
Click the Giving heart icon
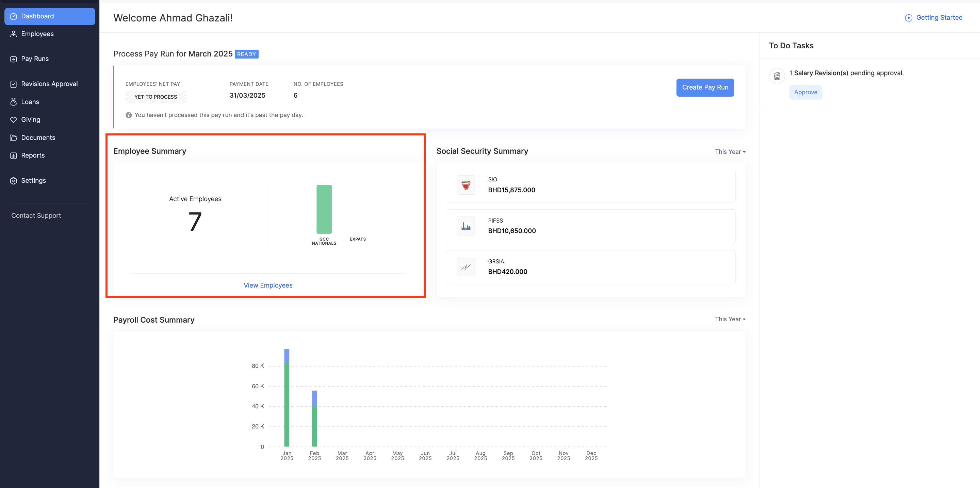coord(14,120)
